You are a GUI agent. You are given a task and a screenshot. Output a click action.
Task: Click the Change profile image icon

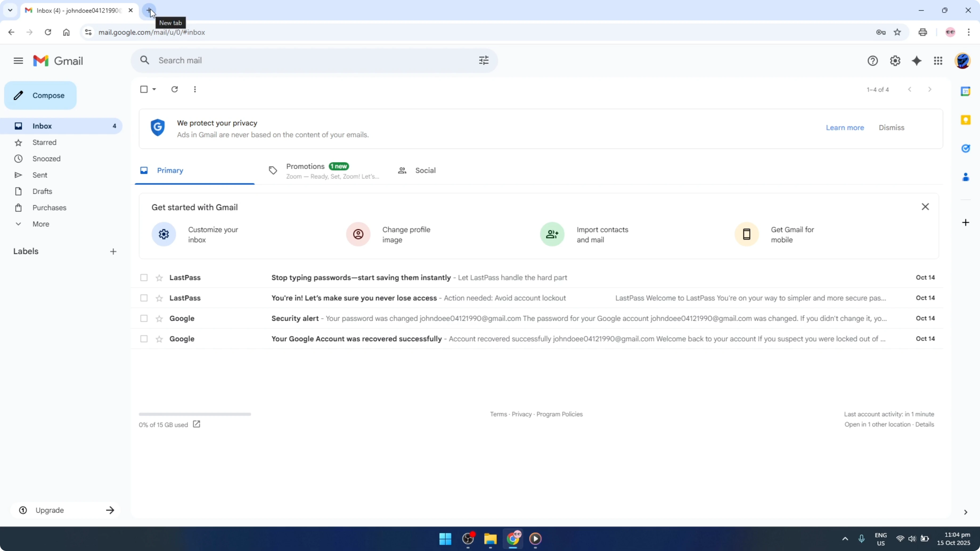(x=358, y=234)
